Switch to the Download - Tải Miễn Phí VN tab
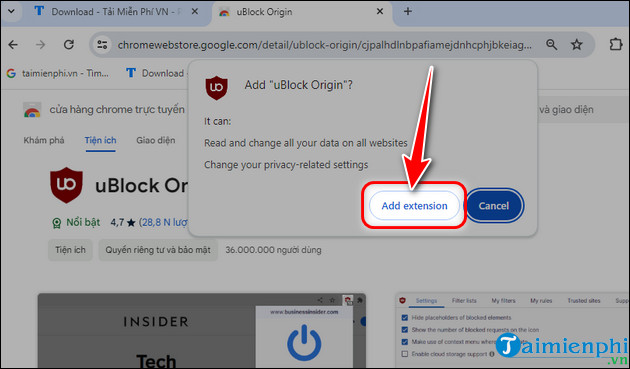 click(x=117, y=12)
